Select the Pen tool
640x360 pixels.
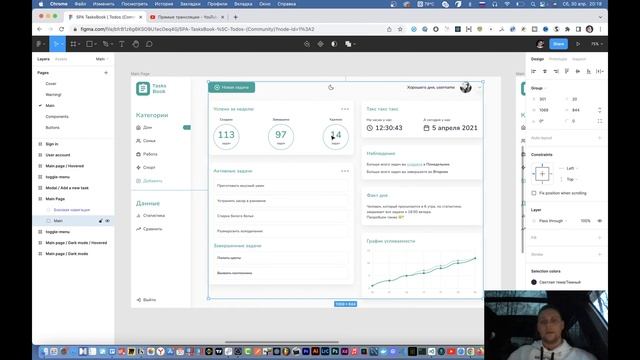[107, 44]
